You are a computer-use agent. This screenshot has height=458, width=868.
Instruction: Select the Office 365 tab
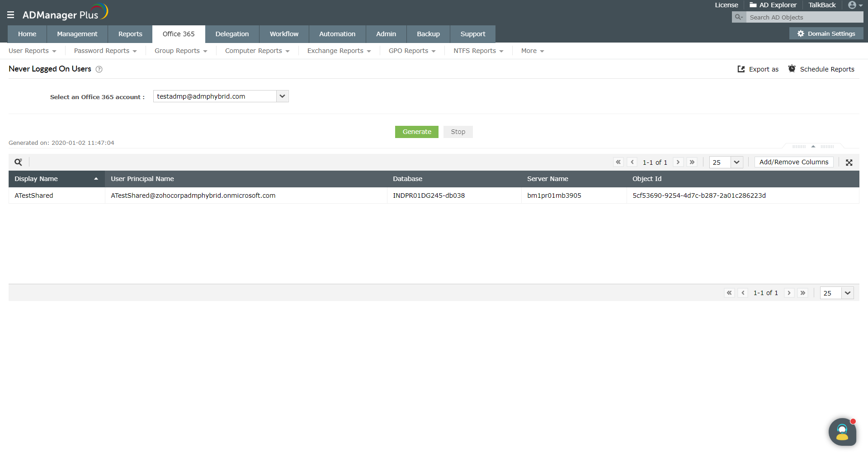179,34
